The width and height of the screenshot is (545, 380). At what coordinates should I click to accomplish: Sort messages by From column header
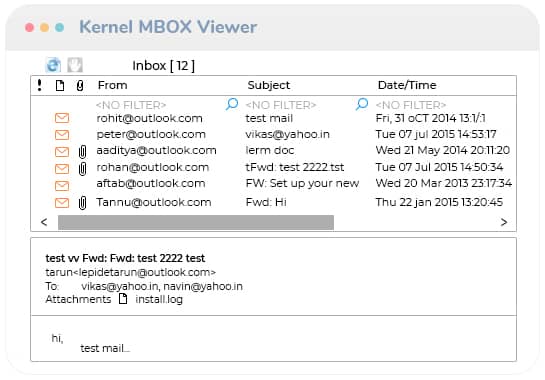click(112, 85)
